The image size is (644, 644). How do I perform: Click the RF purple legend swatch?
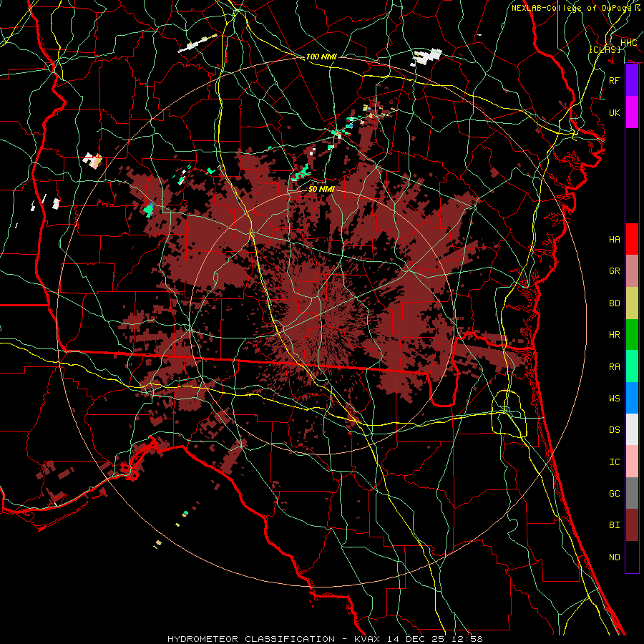[x=632, y=80]
